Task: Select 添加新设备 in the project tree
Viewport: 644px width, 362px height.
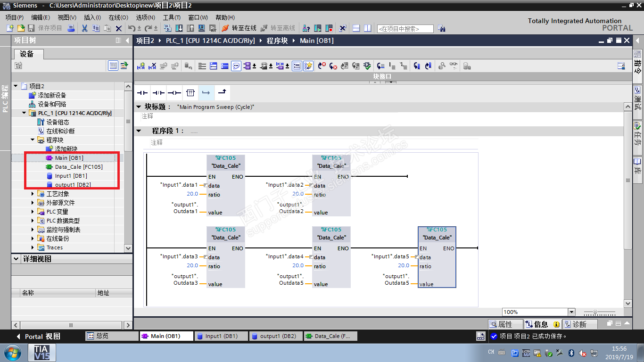Action: coord(47,95)
